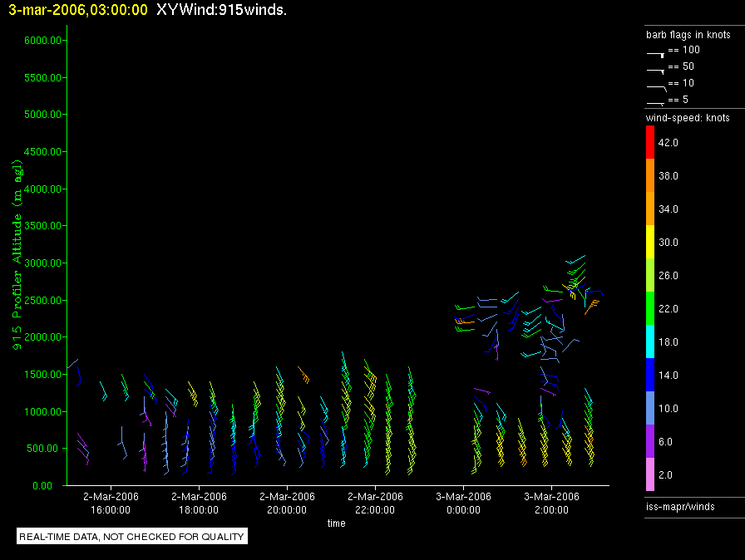Click the 'barb flags in knots' legend heading
Screen dimensions: 745x560
[688, 35]
